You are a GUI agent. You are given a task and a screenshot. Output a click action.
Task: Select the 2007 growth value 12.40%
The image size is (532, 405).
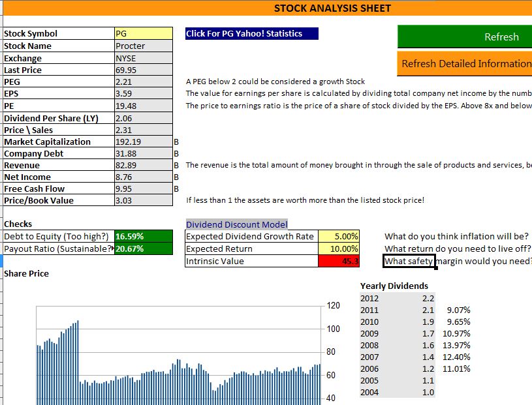point(456,357)
